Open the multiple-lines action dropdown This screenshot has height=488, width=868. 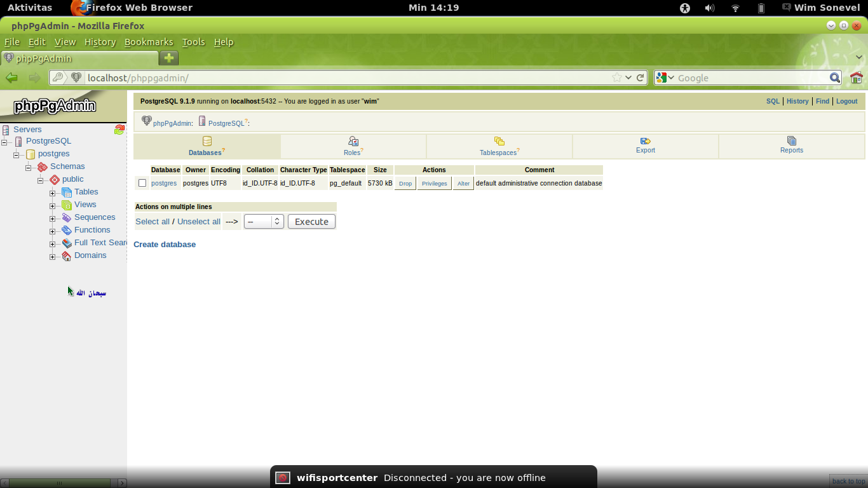(x=263, y=221)
